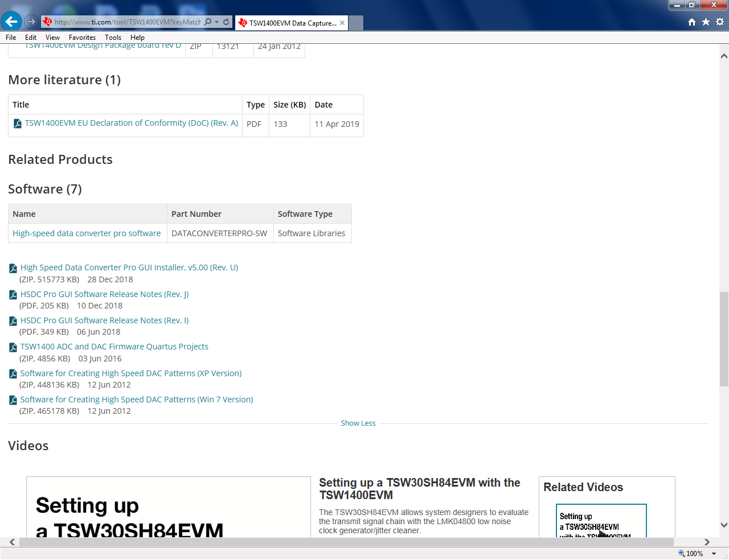Open the View menu

pos(52,37)
